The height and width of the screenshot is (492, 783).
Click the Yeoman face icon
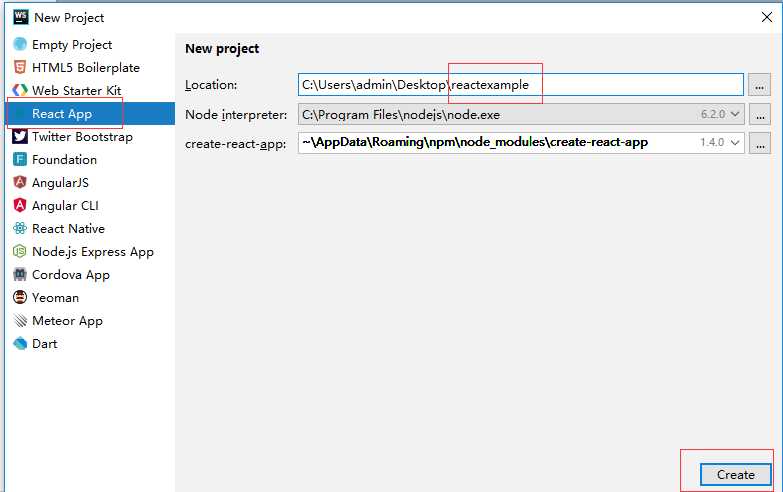click(x=20, y=297)
